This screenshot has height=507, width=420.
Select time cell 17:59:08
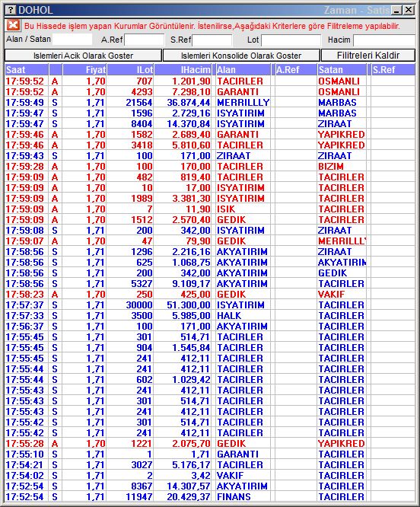pyautogui.click(x=25, y=231)
